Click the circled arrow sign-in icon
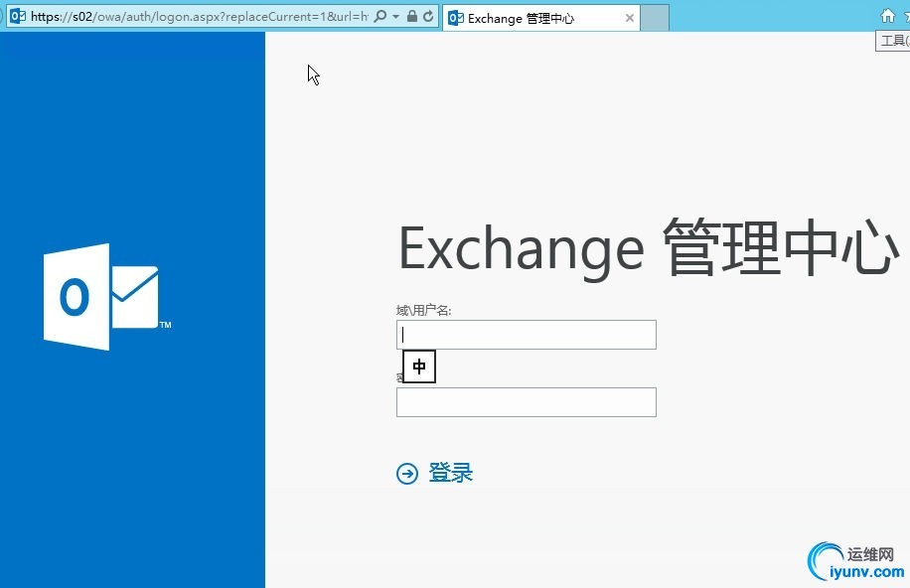 pos(407,474)
